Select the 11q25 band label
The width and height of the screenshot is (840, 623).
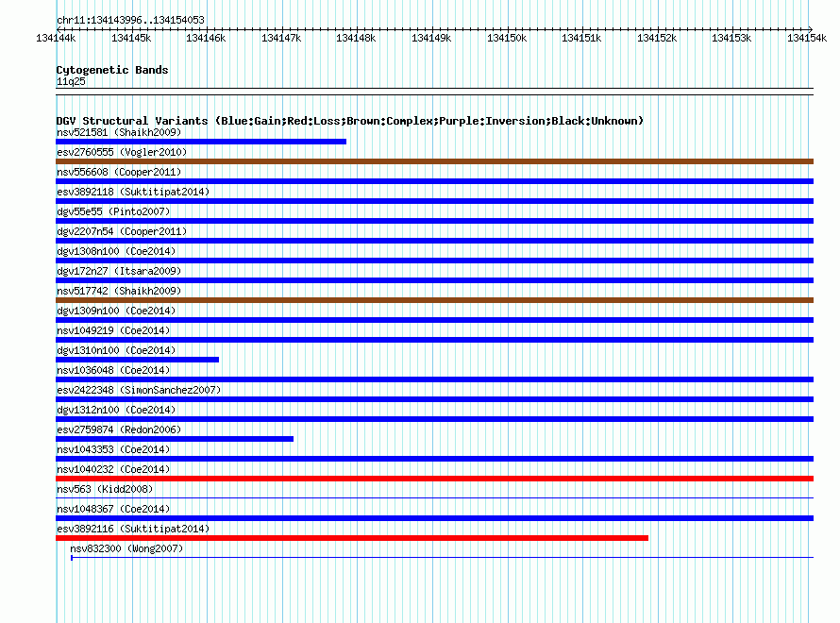[71, 81]
